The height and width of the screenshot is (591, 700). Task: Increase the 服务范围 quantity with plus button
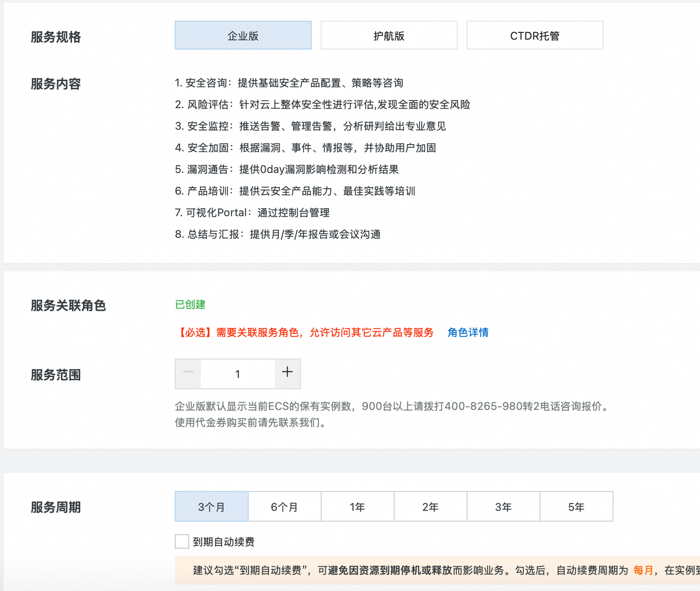[x=287, y=373]
